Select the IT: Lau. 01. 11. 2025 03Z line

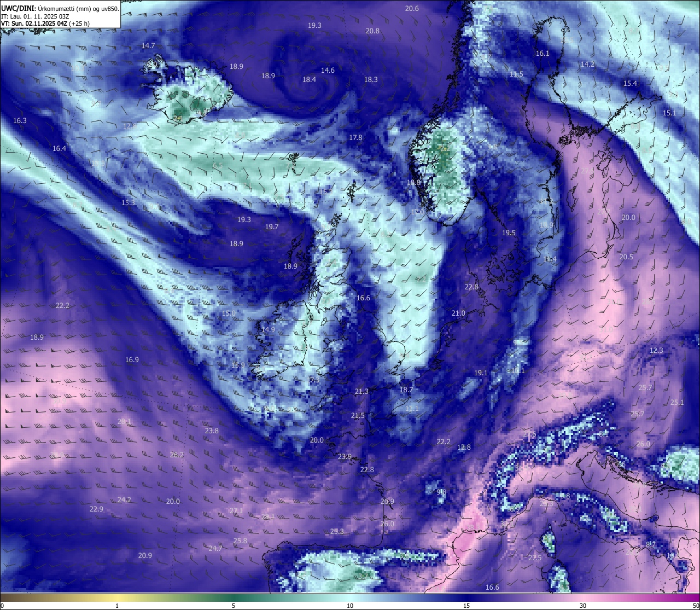pos(35,16)
